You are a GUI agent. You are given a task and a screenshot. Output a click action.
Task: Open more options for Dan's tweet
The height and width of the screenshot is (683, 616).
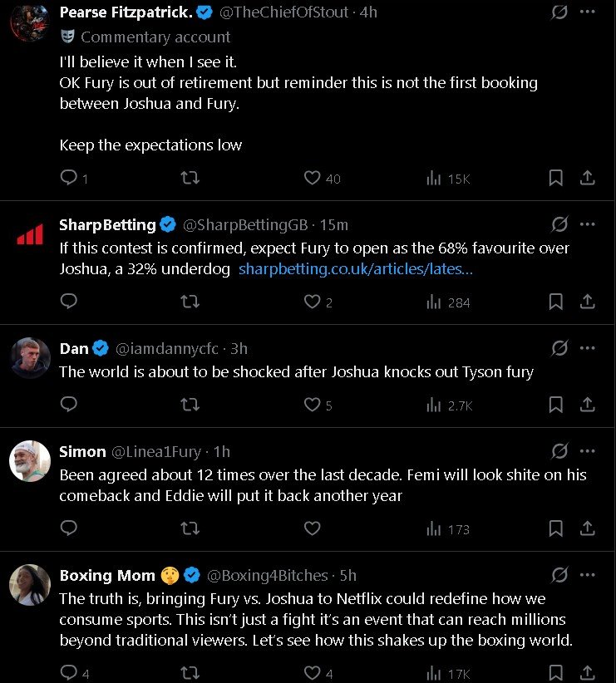[x=588, y=348]
